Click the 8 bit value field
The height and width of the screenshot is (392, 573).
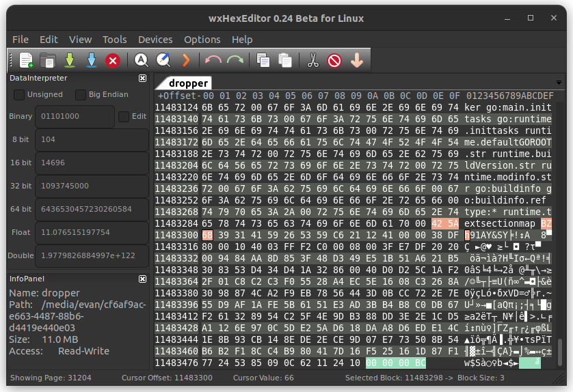click(92, 139)
